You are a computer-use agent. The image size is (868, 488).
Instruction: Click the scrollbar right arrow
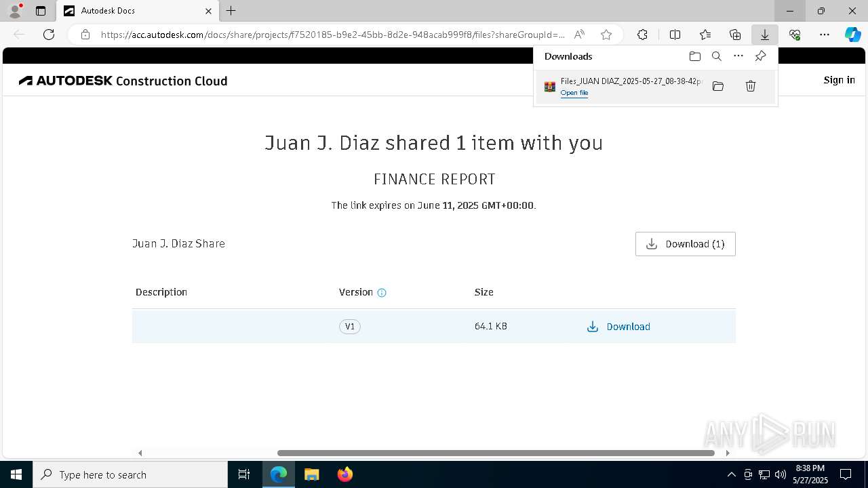[x=727, y=453]
